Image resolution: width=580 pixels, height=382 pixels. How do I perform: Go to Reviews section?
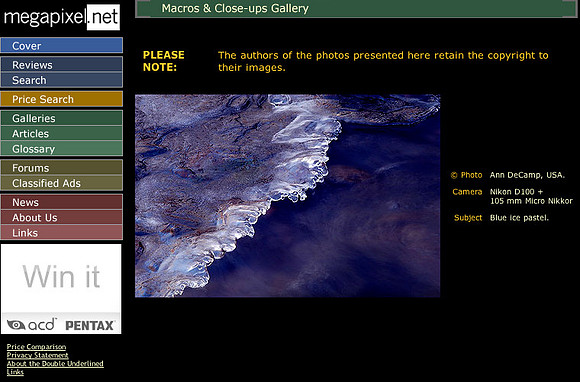(x=61, y=64)
